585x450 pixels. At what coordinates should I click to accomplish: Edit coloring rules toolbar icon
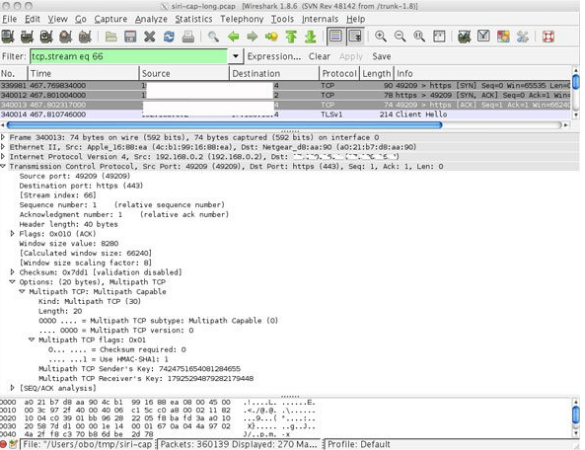503,37
